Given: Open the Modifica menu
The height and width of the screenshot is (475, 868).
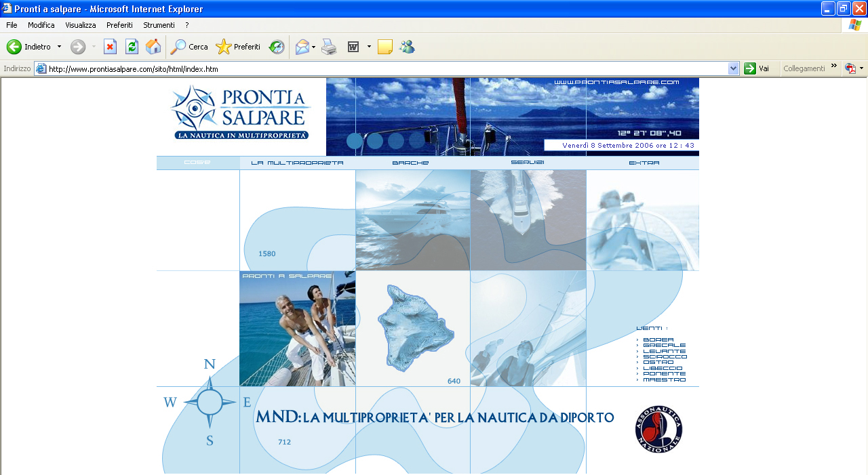Looking at the screenshot, I should 41,25.
